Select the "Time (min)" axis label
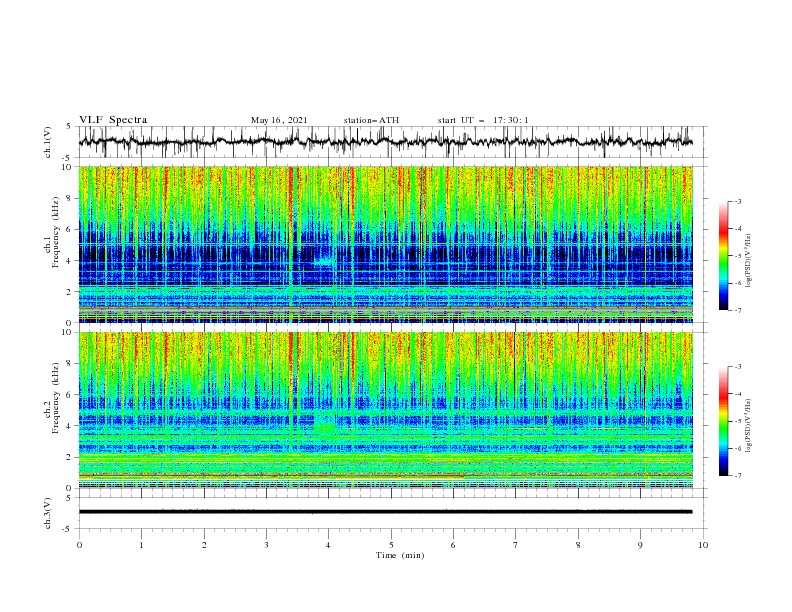This screenshot has height=612, width=792. [x=400, y=555]
